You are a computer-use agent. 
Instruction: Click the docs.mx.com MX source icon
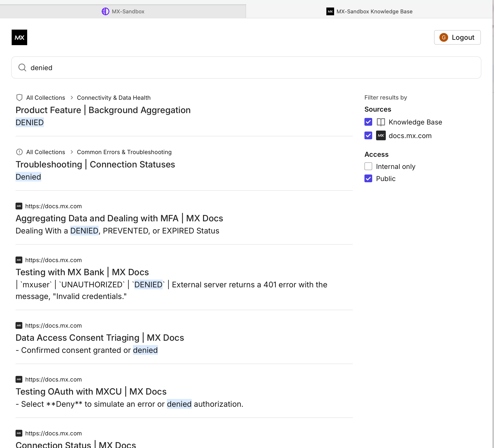[x=381, y=135]
